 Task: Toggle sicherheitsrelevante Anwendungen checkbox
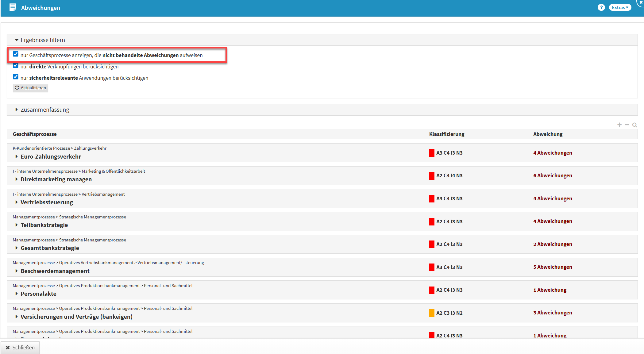tap(16, 77)
